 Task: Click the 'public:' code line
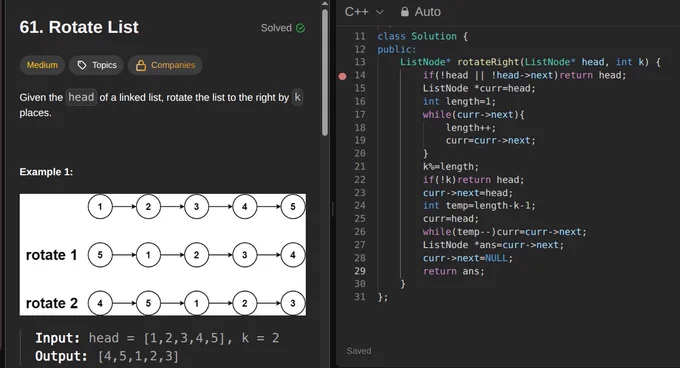point(396,49)
